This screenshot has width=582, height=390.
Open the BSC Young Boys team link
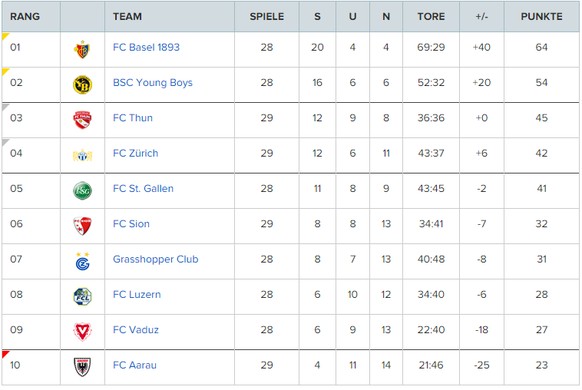(153, 82)
